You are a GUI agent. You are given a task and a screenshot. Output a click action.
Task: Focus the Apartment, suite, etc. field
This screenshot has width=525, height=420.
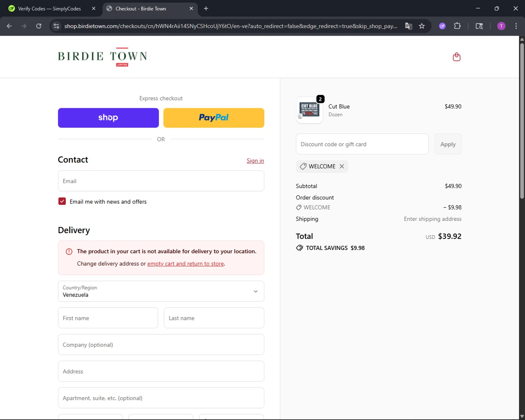(x=161, y=398)
